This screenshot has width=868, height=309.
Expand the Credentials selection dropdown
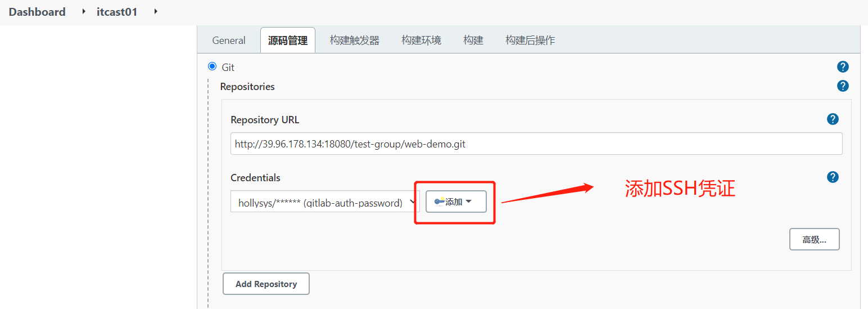325,201
